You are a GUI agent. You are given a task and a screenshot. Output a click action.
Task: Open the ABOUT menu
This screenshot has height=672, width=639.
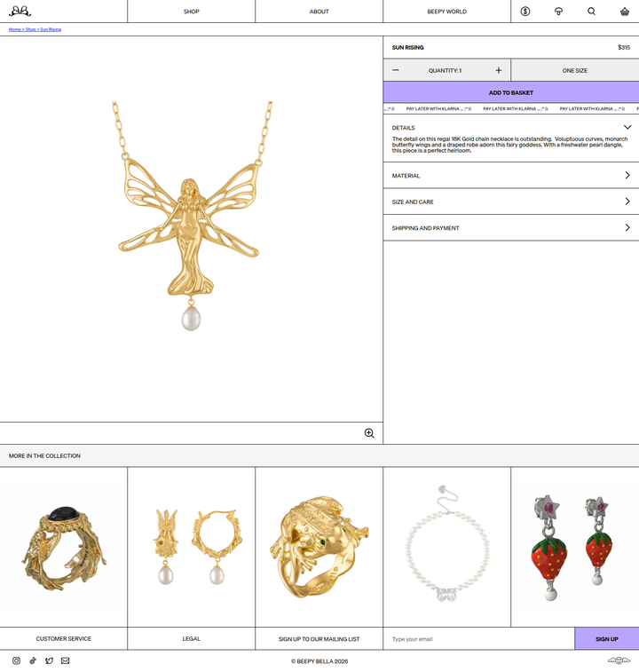[x=319, y=12]
